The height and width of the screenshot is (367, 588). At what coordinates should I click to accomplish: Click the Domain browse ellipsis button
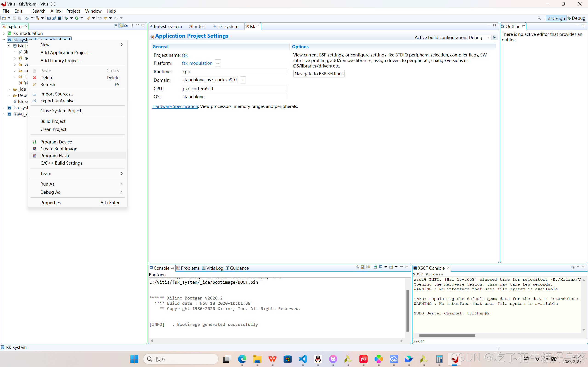point(243,80)
